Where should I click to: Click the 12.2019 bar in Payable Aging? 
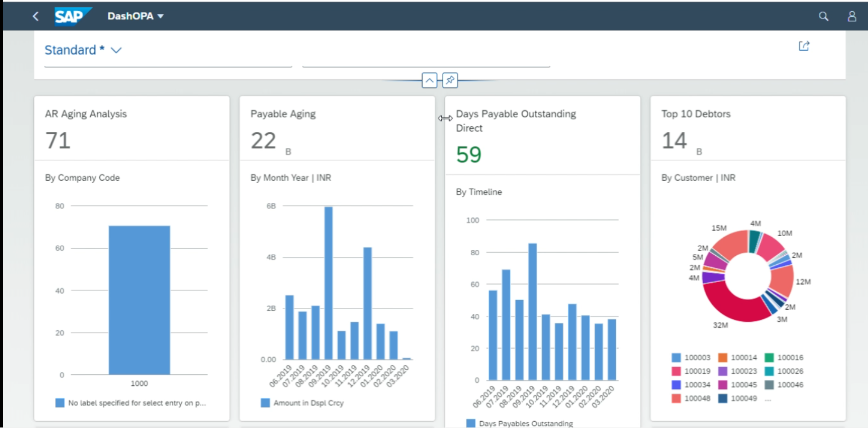click(x=368, y=303)
